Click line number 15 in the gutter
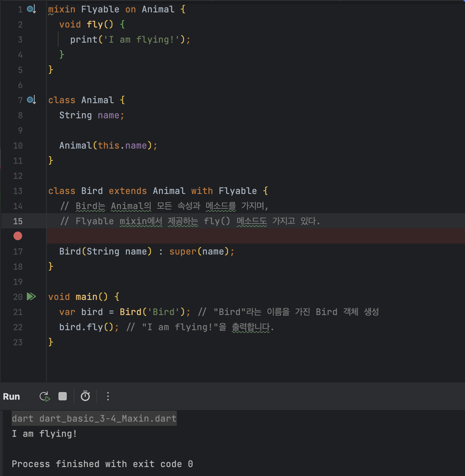This screenshot has width=465, height=476. [x=18, y=221]
